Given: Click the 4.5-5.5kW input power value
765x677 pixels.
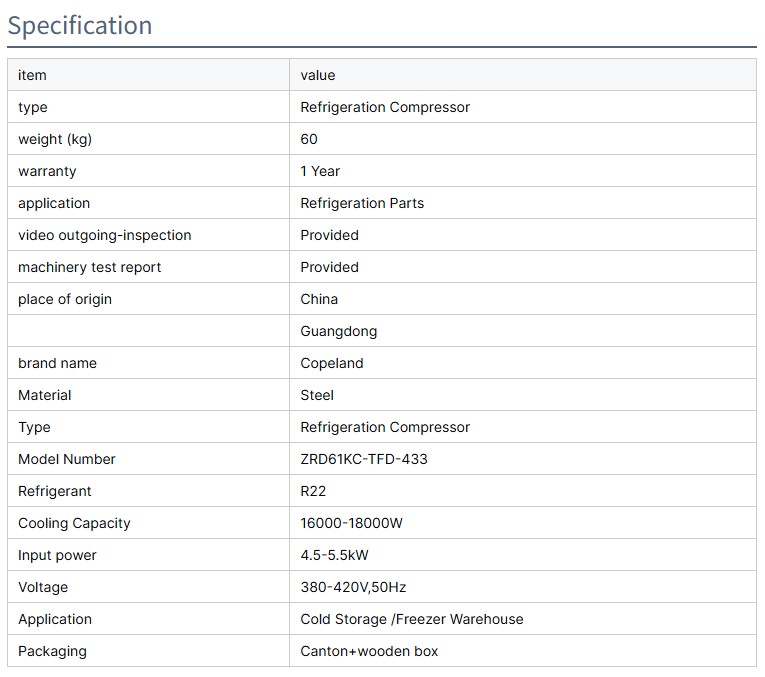Looking at the screenshot, I should coord(334,555).
